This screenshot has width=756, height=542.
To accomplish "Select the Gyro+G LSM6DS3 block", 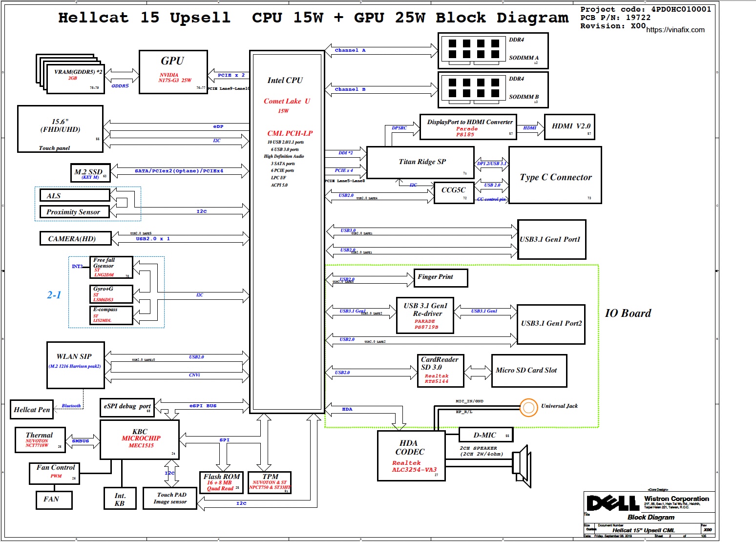I will pyautogui.click(x=111, y=294).
